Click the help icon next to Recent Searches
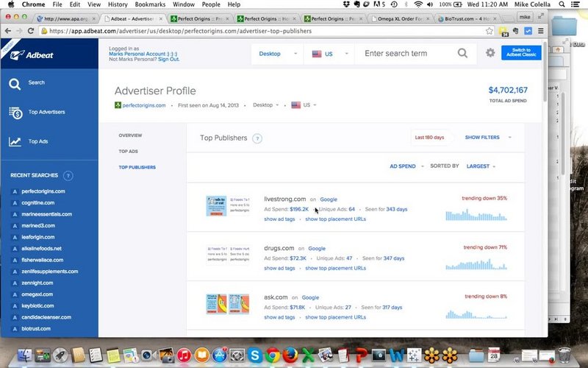The height and width of the screenshot is (368, 588). pos(68,175)
